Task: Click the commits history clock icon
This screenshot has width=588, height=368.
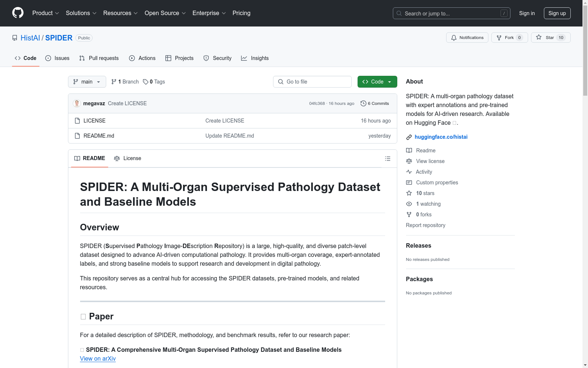Action: [x=363, y=103]
